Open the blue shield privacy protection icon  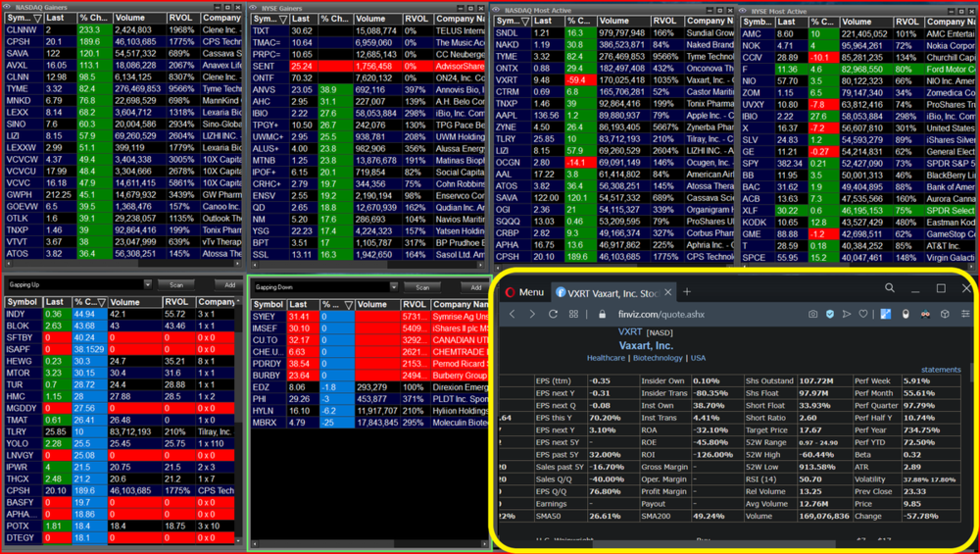[x=830, y=315]
